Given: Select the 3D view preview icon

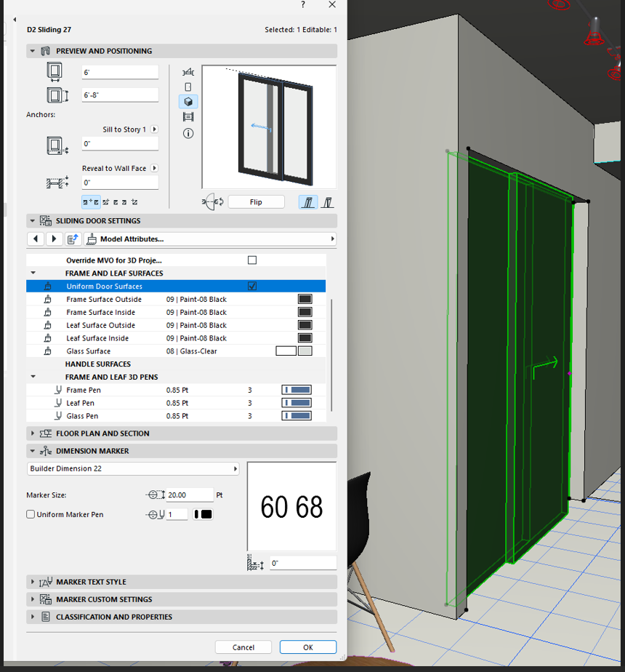Looking at the screenshot, I should pyautogui.click(x=188, y=102).
